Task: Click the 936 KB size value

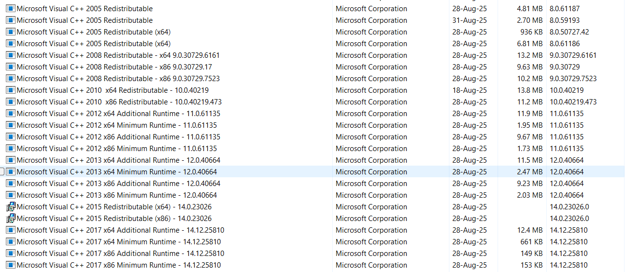Action: tap(531, 32)
